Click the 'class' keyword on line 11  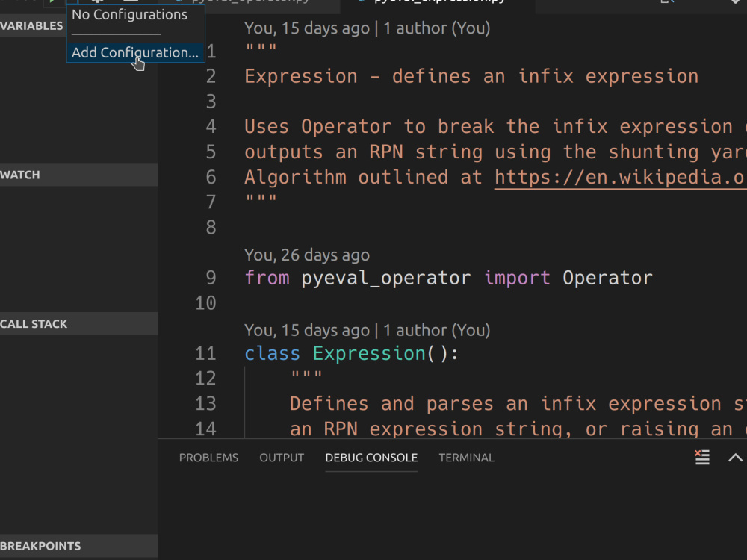click(x=272, y=354)
